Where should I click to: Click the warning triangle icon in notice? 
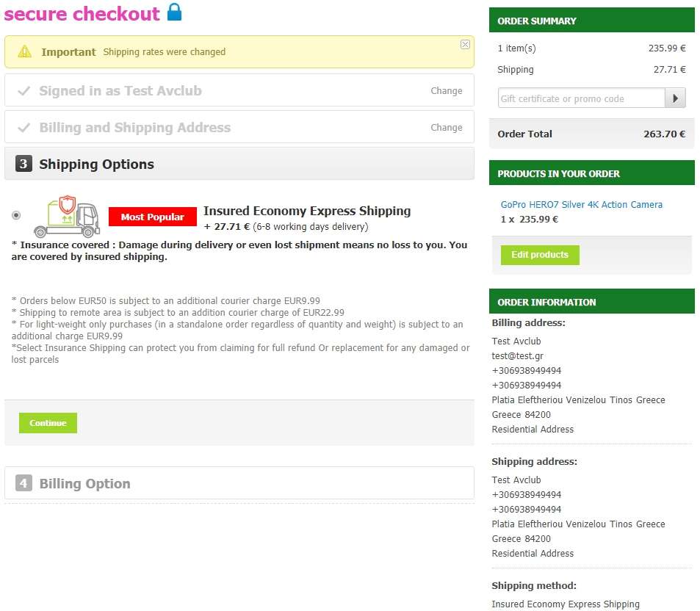(x=25, y=51)
